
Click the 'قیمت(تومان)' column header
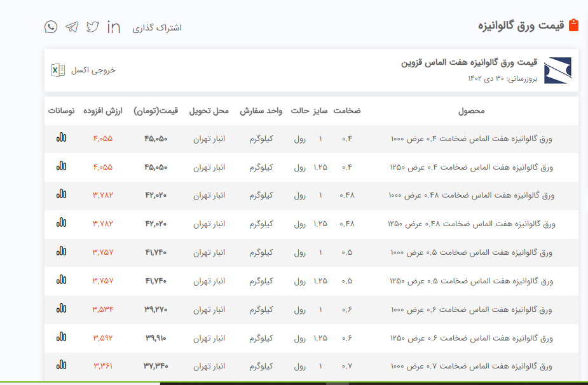[x=156, y=111]
